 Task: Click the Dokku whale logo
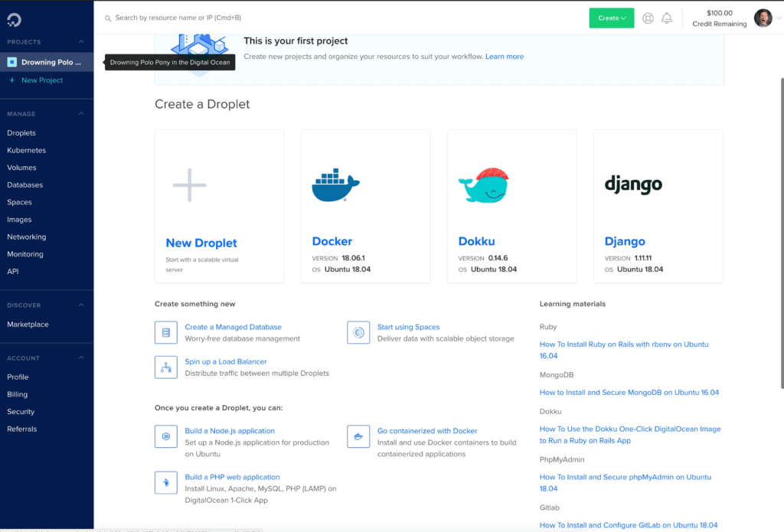click(484, 185)
